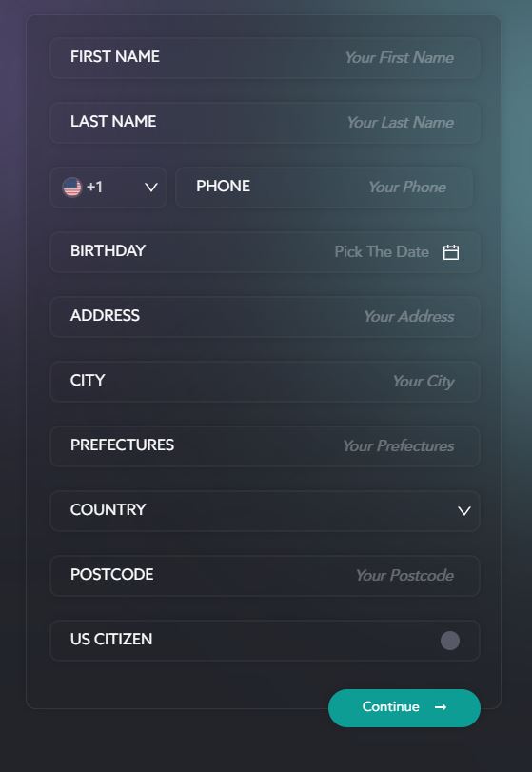Focus the First Name input field
This screenshot has height=772, width=532.
(x=265, y=57)
